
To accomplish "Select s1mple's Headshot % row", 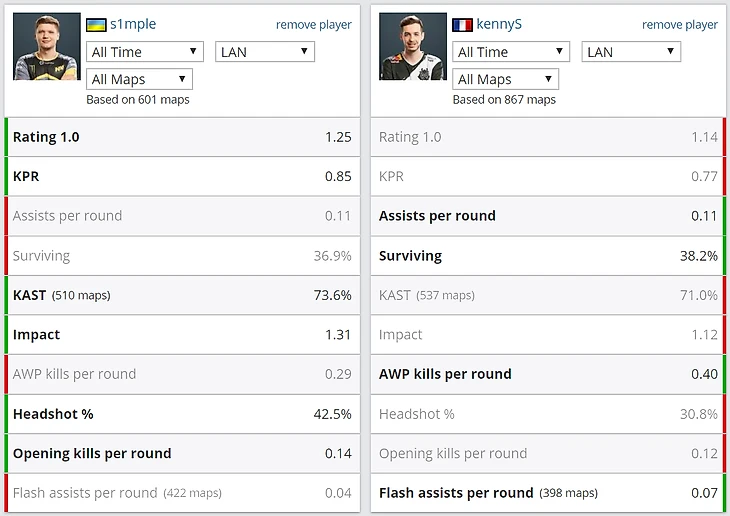I will [x=182, y=414].
